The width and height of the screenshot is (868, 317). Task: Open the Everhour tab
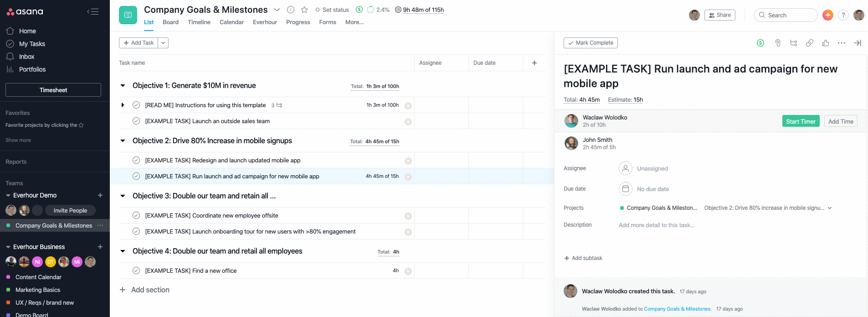point(265,22)
